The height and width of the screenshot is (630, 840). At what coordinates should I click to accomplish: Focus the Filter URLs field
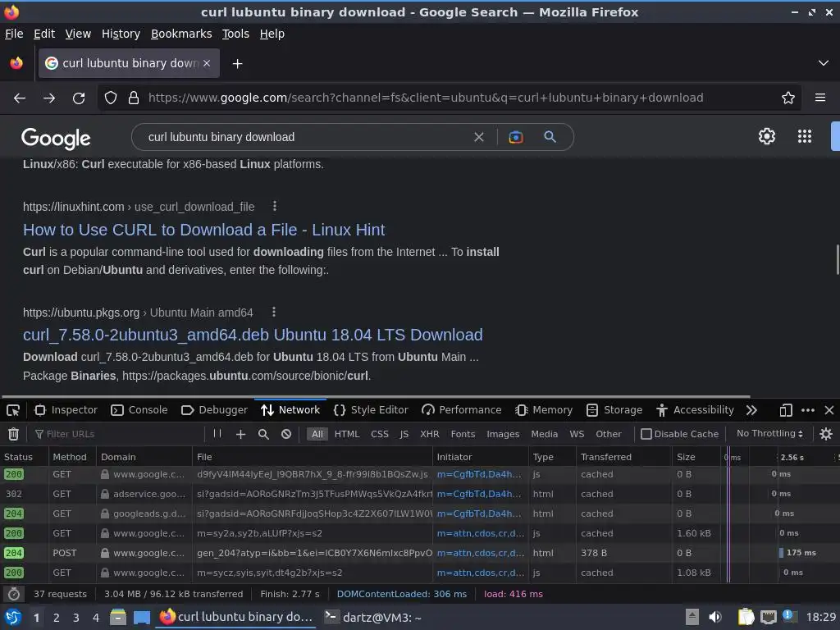[x=118, y=434]
